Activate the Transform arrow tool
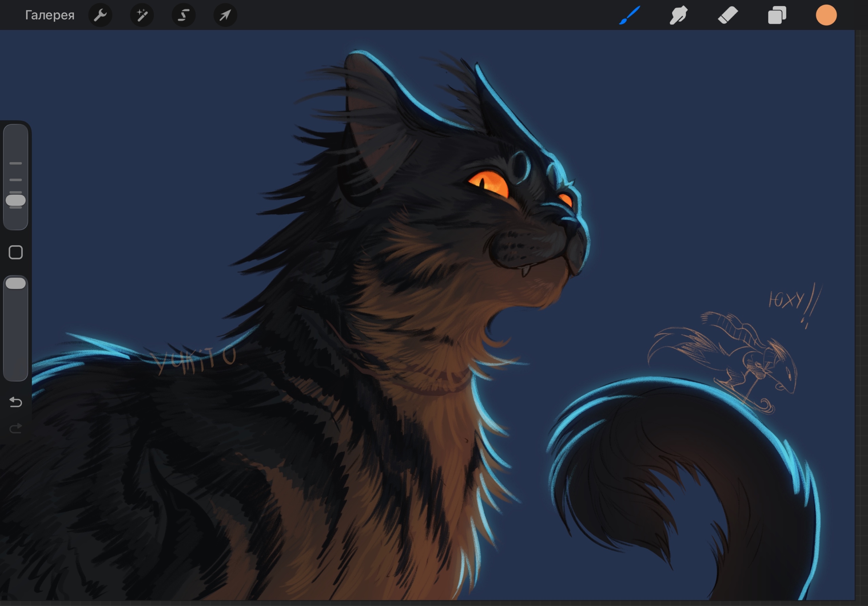Viewport: 868px width, 606px height. coord(225,15)
